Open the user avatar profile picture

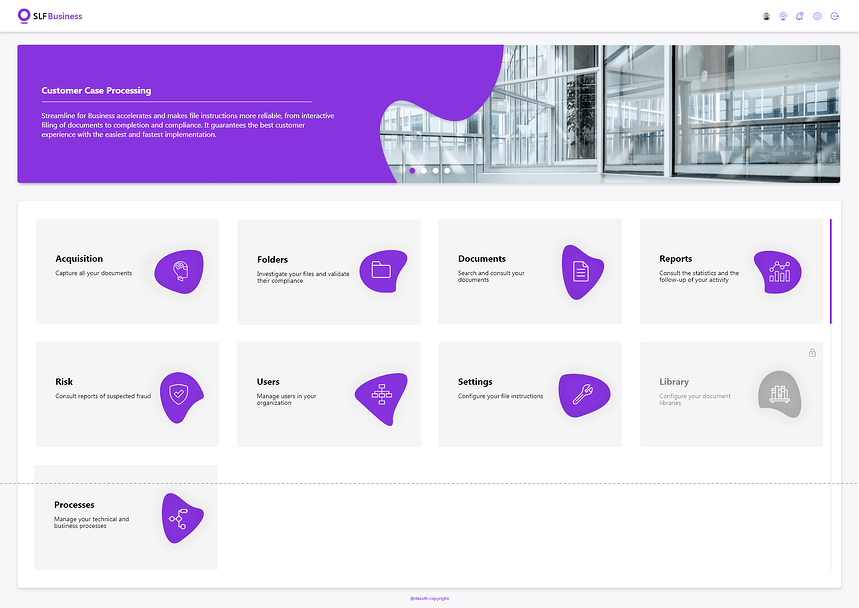click(x=766, y=16)
